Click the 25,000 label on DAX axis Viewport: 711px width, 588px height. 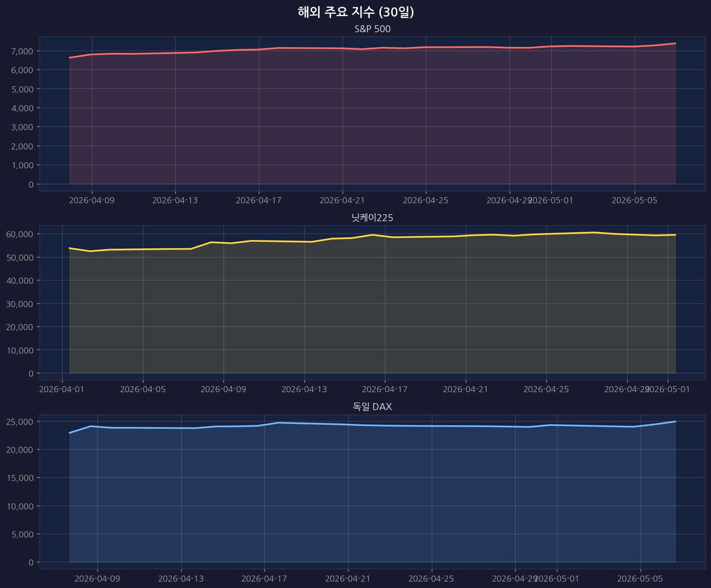pos(20,422)
